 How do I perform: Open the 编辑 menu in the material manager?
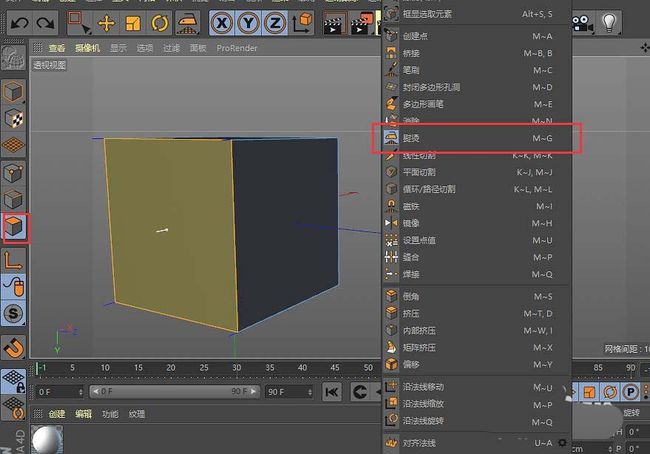[x=83, y=414]
